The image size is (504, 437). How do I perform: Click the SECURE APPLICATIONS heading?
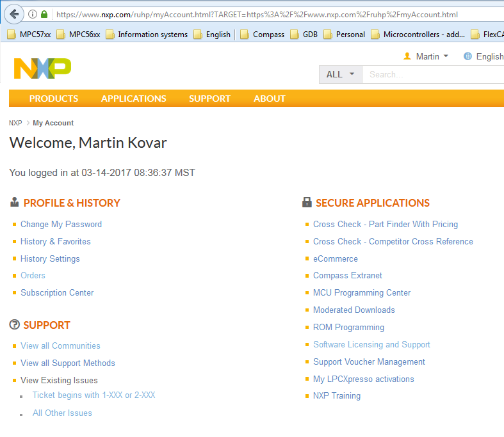click(x=373, y=203)
